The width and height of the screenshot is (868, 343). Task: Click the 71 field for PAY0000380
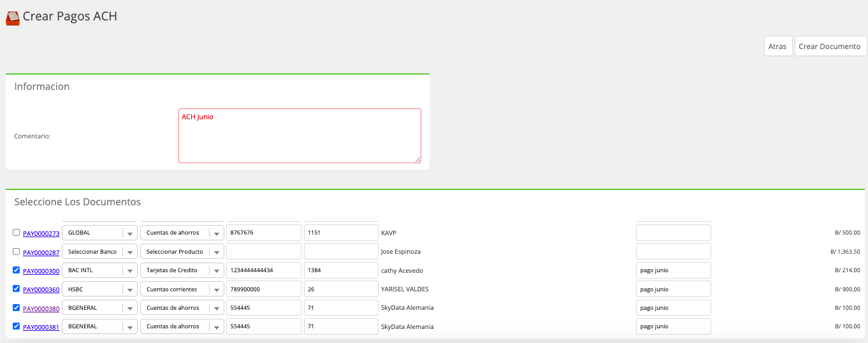pos(342,307)
